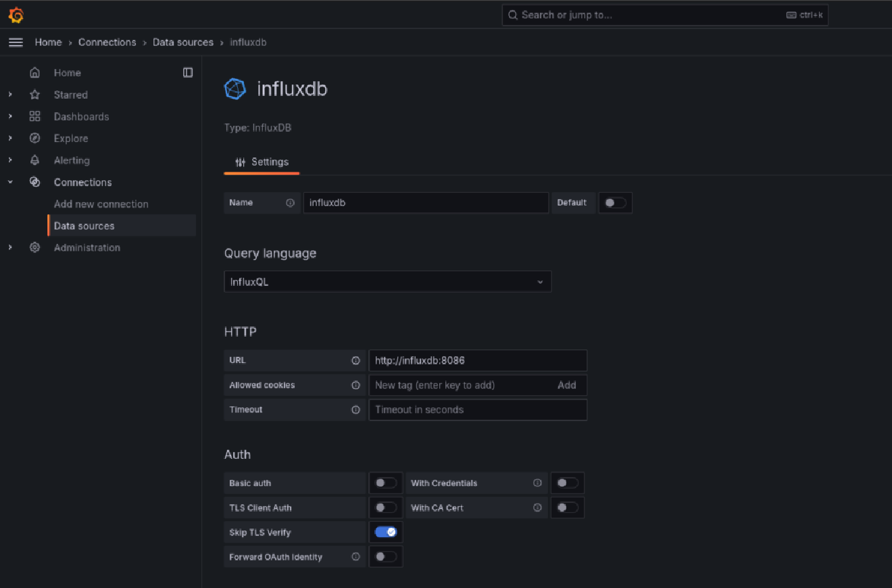
Task: Click Connections in the breadcrumb
Action: (x=107, y=41)
